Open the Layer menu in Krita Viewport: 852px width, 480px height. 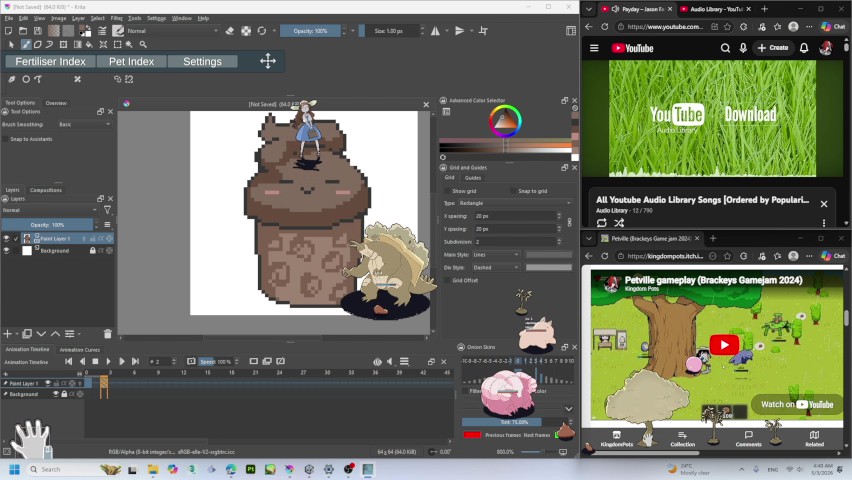(x=78, y=18)
